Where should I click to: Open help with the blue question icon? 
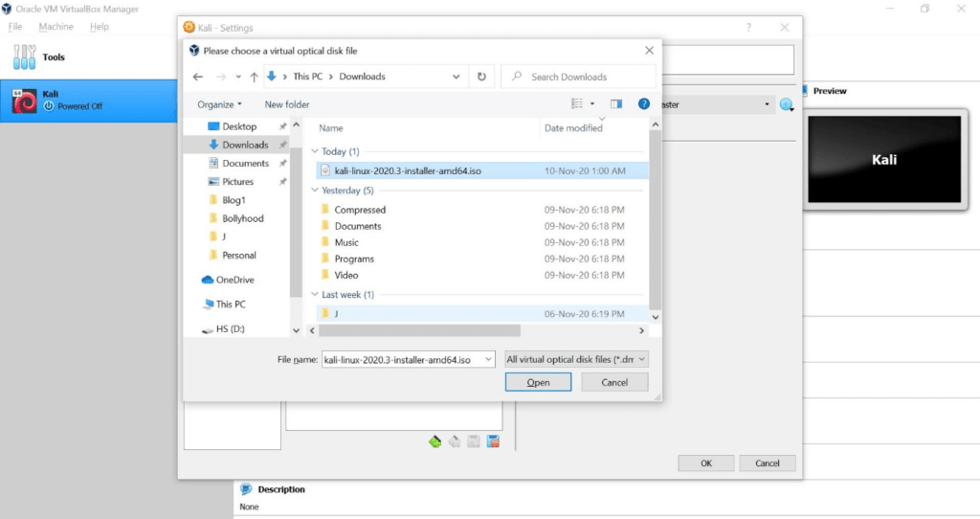[644, 103]
